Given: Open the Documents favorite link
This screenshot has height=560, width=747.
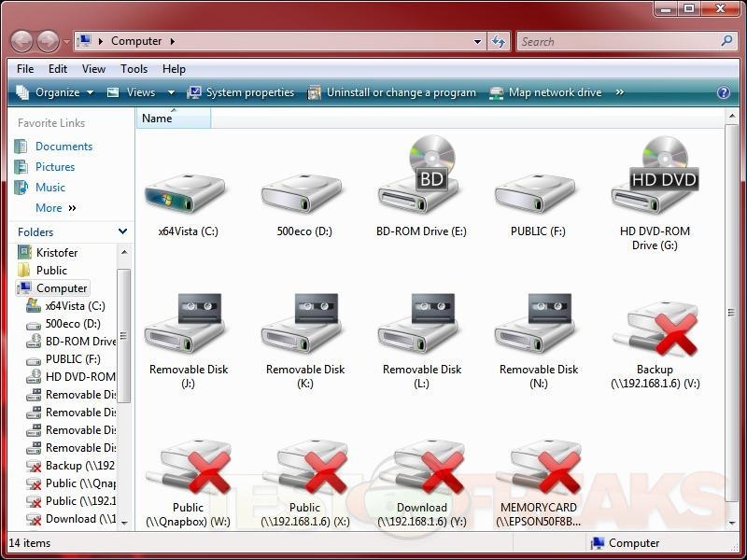Looking at the screenshot, I should [x=63, y=147].
